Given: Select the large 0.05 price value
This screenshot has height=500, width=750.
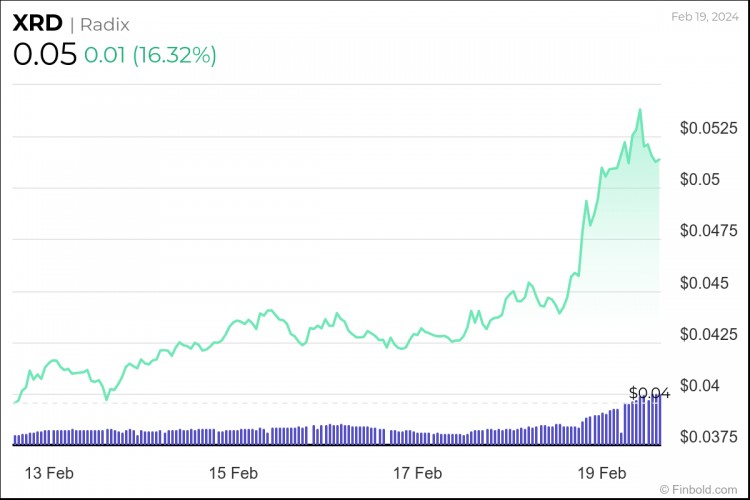Looking at the screenshot, I should tap(44, 55).
